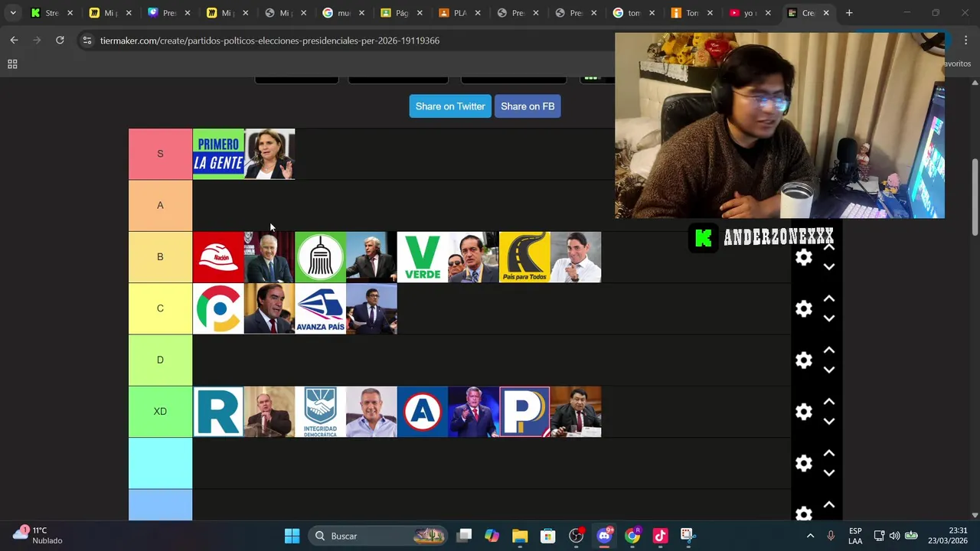Viewport: 980px width, 551px height.
Task: Select the País para Todos logo
Action: click(x=524, y=257)
